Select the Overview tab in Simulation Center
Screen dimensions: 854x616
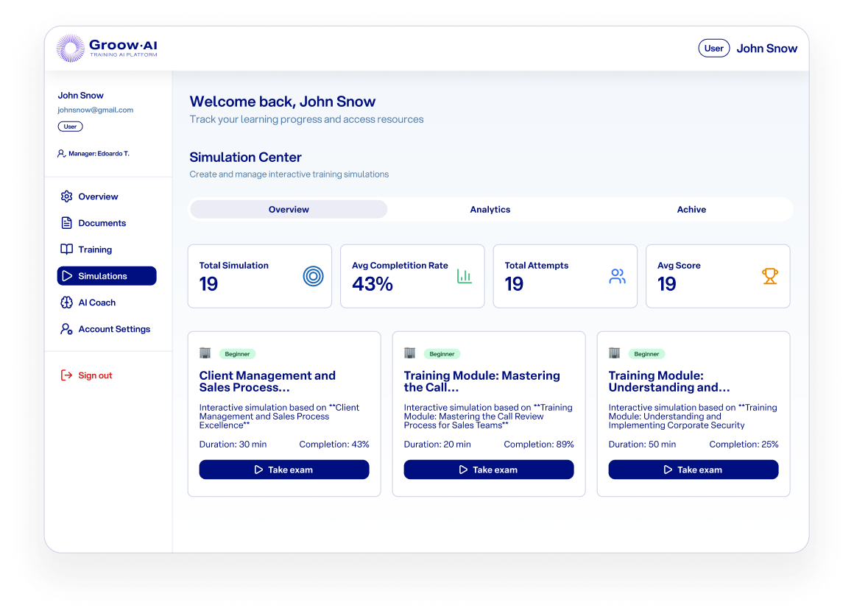(x=289, y=210)
